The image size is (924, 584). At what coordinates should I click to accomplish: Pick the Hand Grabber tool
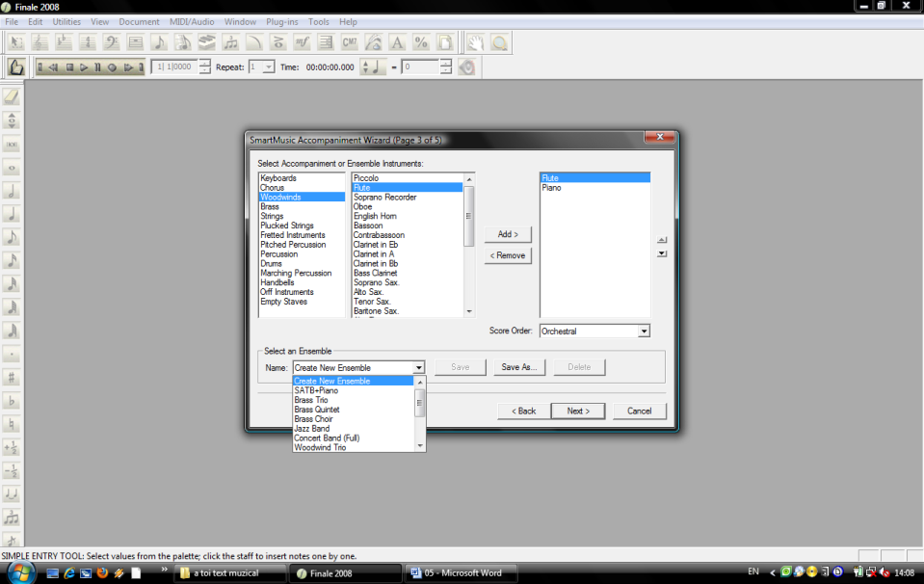(476, 42)
